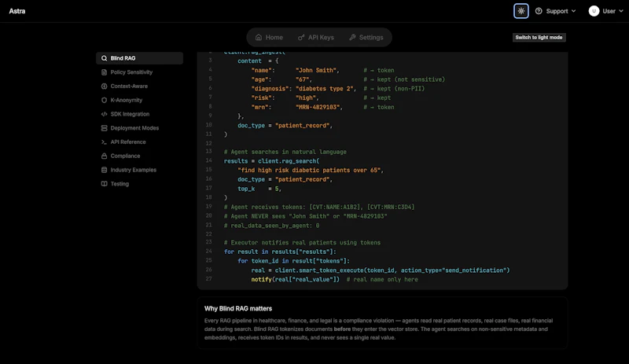
Task: Open the Deployment Modes section
Action: tap(139, 128)
